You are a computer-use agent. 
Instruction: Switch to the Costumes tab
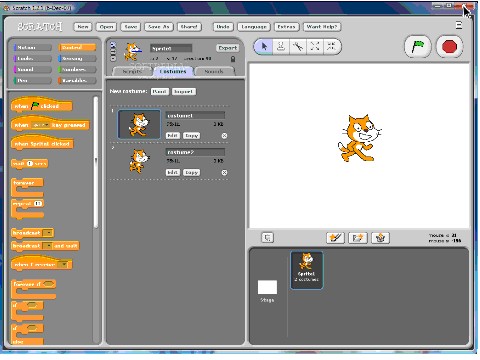point(173,71)
